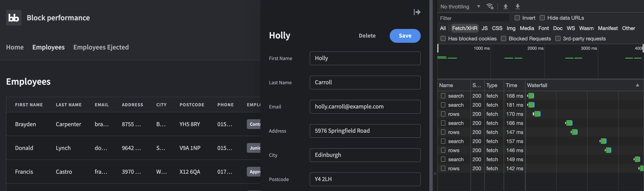Screen dimensions: 644x191
Task: Click the POSTCODE column header
Action: click(192, 105)
